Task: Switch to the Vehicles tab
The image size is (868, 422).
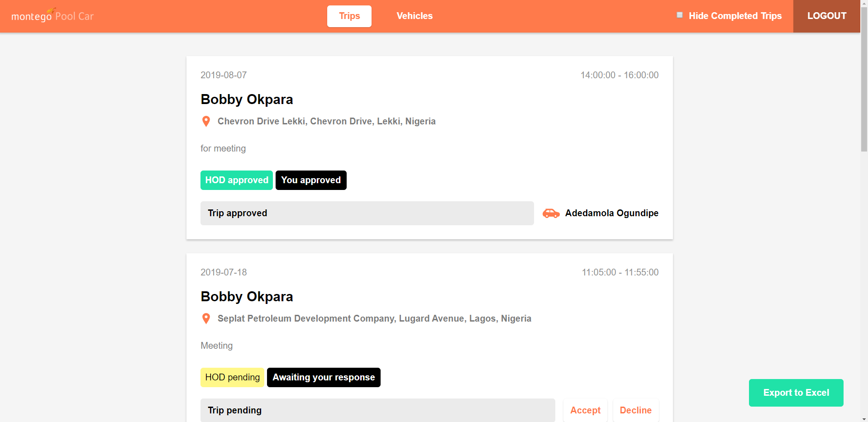Action: (x=415, y=16)
